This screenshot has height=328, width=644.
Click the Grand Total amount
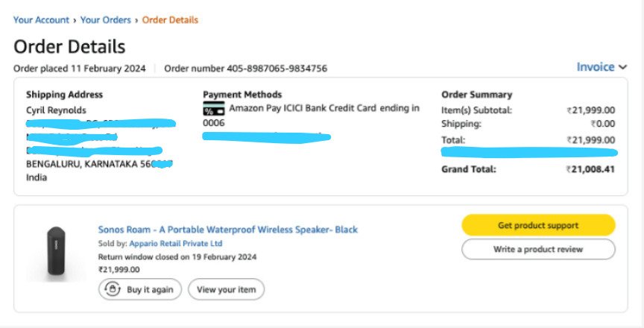(x=590, y=169)
